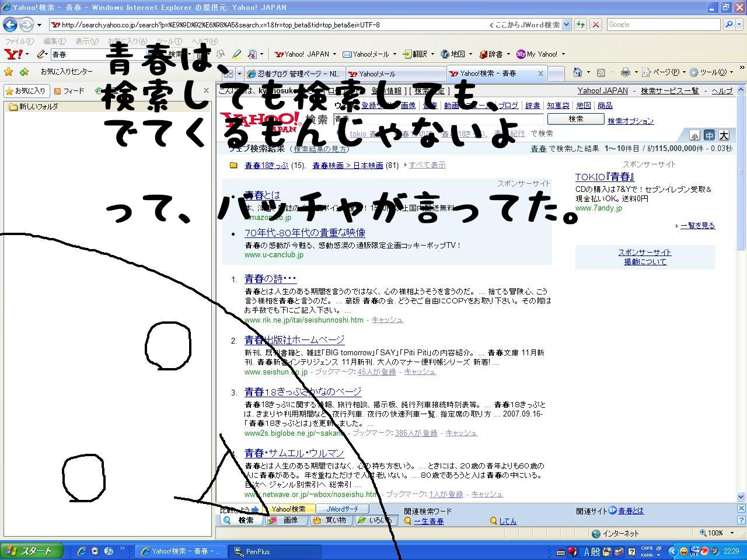
Task: Expand the Y! logo dropdown arrow
Action: pos(27,54)
